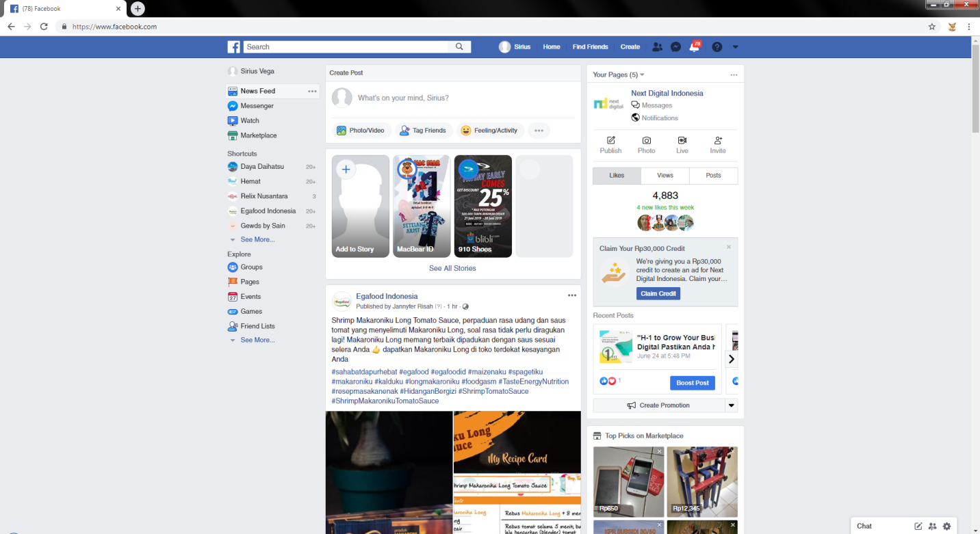Click the Sirius profile link in header
Image resolution: width=980 pixels, height=534 pixels.
coord(515,47)
